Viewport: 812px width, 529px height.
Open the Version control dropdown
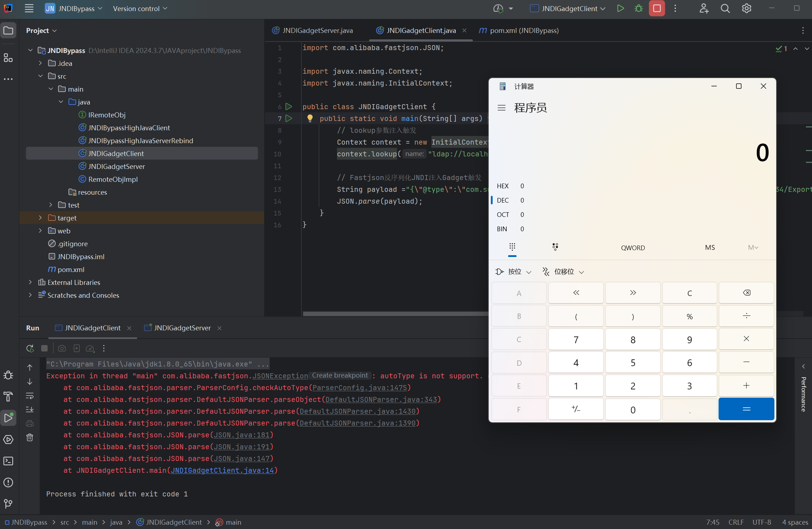(140, 9)
